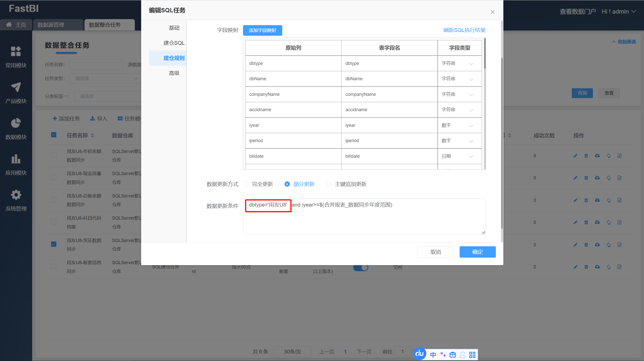Click the 添加字段映射 button
644x361 pixels.
[x=262, y=30]
